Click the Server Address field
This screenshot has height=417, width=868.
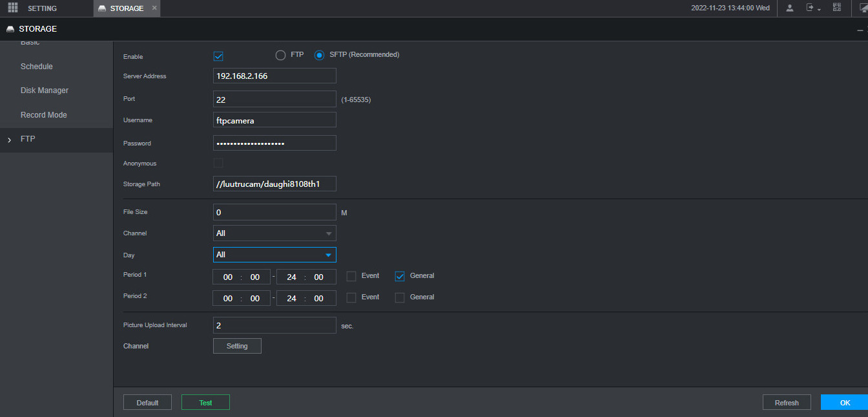pos(274,76)
